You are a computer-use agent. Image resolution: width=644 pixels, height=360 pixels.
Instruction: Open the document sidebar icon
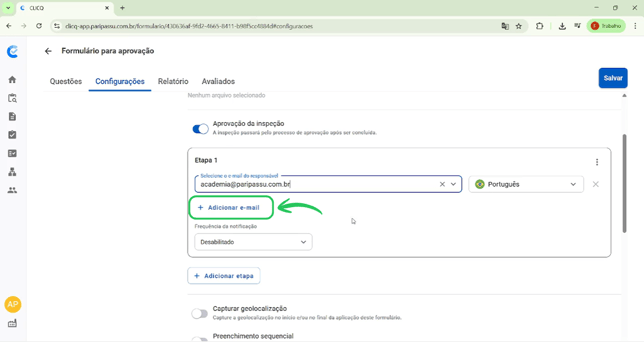pyautogui.click(x=12, y=117)
